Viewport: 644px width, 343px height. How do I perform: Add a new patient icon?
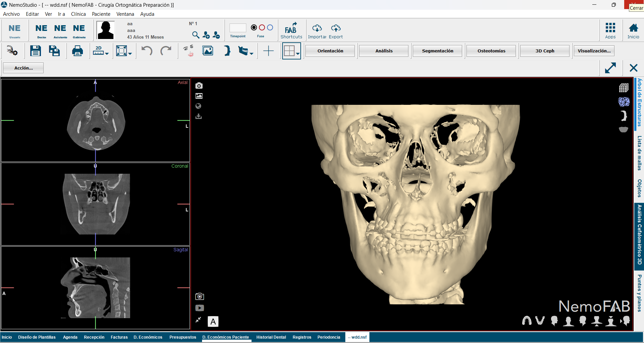point(206,35)
